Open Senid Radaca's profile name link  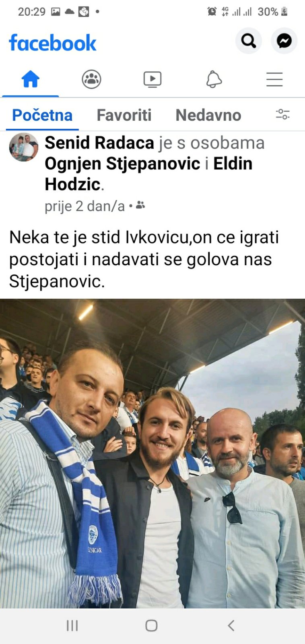click(x=99, y=143)
